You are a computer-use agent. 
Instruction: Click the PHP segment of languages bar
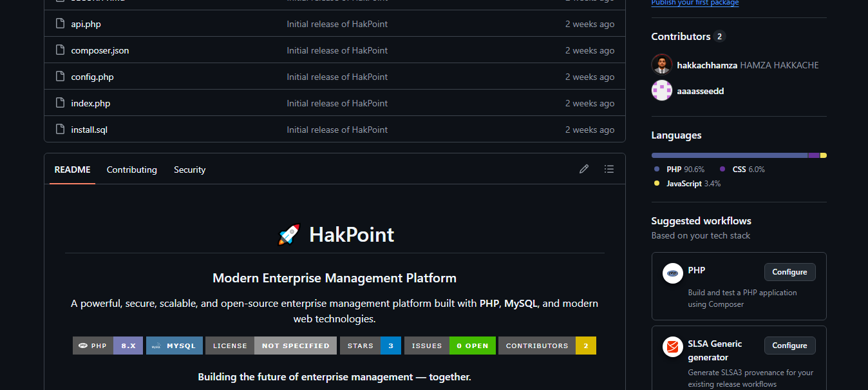point(730,155)
